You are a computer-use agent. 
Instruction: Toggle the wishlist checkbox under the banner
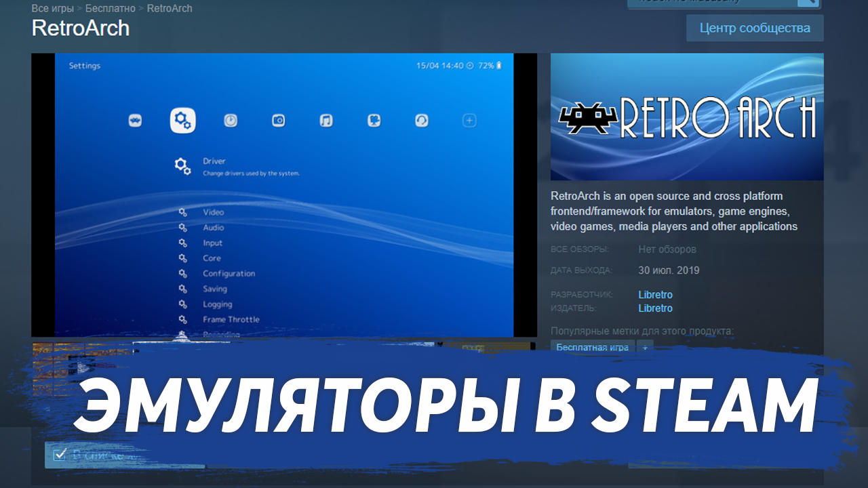[59, 455]
